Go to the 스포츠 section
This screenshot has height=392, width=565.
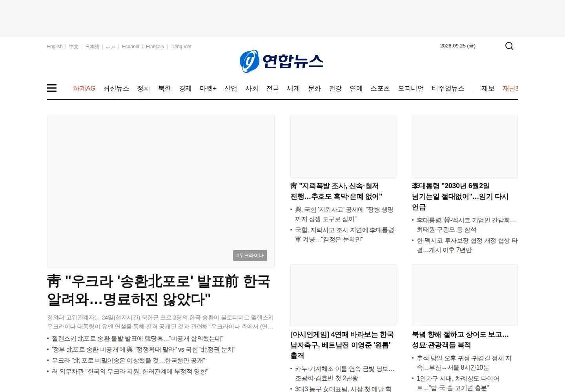pyautogui.click(x=380, y=89)
